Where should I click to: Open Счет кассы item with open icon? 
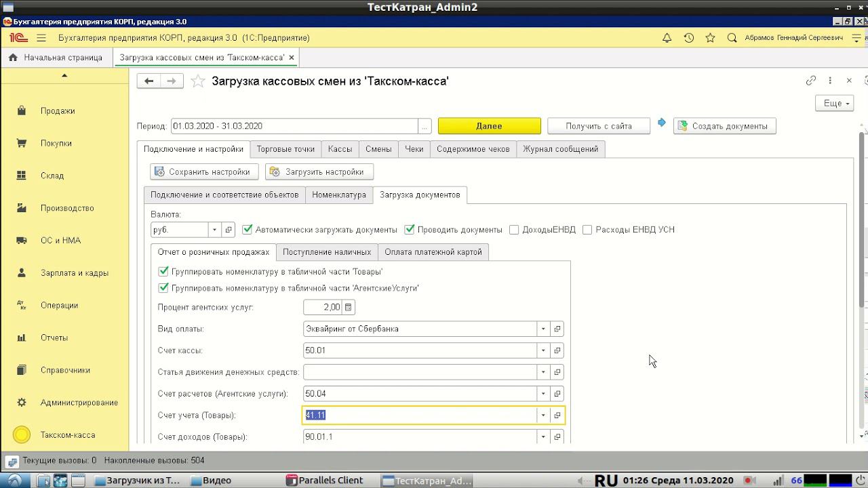[x=557, y=350]
